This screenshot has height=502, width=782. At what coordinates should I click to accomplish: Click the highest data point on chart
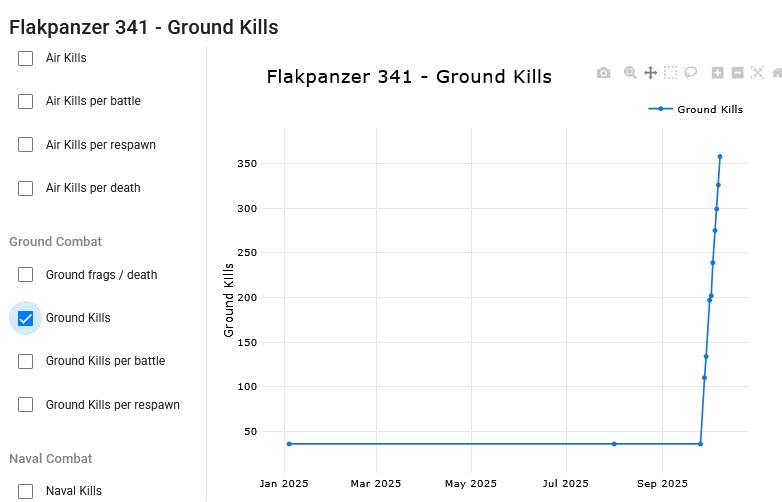pos(720,156)
